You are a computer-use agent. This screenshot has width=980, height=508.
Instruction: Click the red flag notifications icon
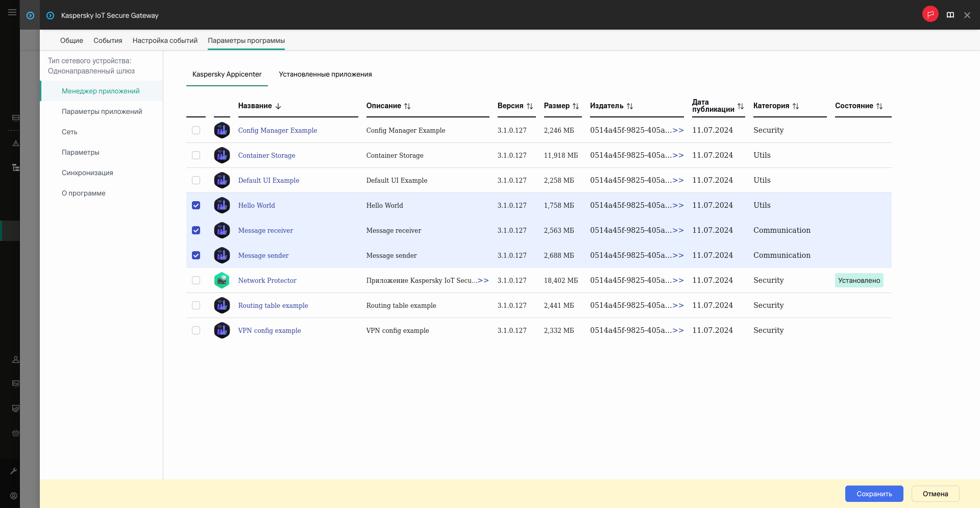930,14
